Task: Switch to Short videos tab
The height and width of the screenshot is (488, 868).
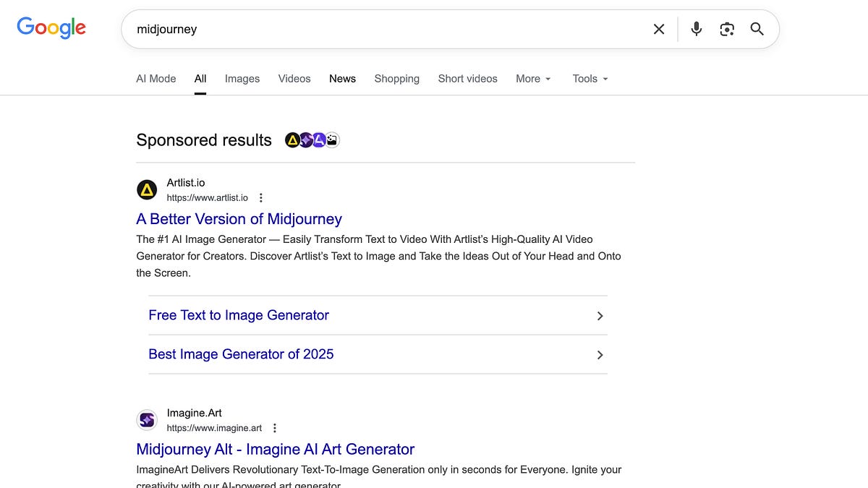Action: [468, 79]
